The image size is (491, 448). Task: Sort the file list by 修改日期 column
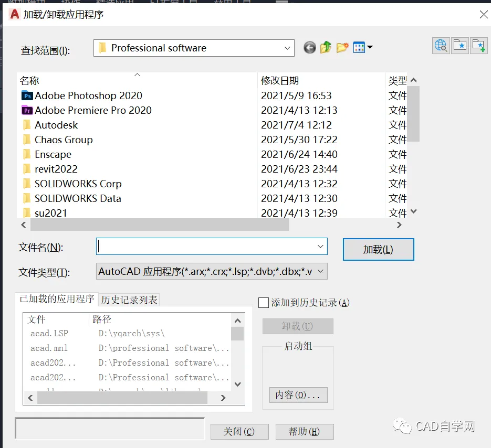pyautogui.click(x=279, y=81)
